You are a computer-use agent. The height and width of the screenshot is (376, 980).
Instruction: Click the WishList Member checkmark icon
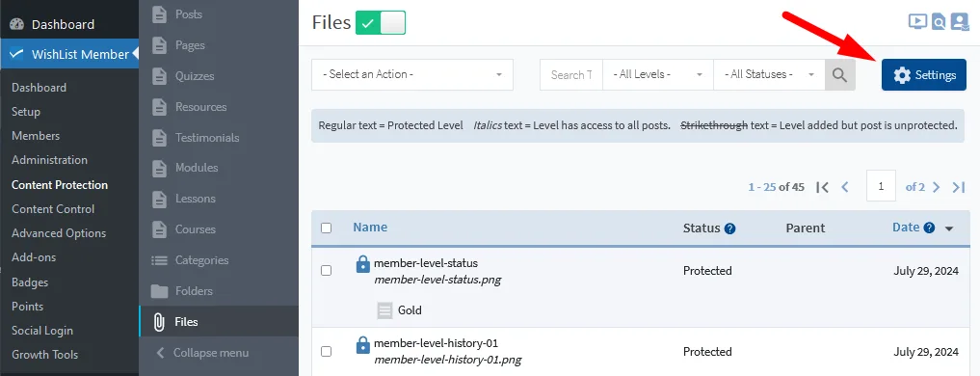tap(17, 54)
